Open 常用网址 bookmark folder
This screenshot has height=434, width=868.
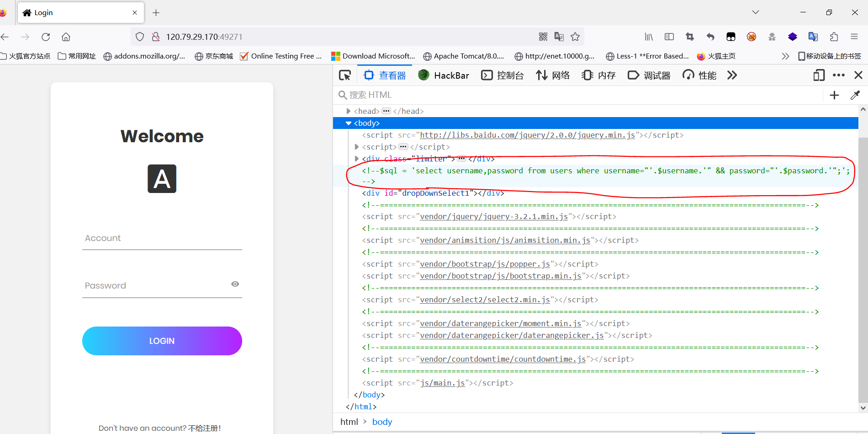pyautogui.click(x=77, y=56)
